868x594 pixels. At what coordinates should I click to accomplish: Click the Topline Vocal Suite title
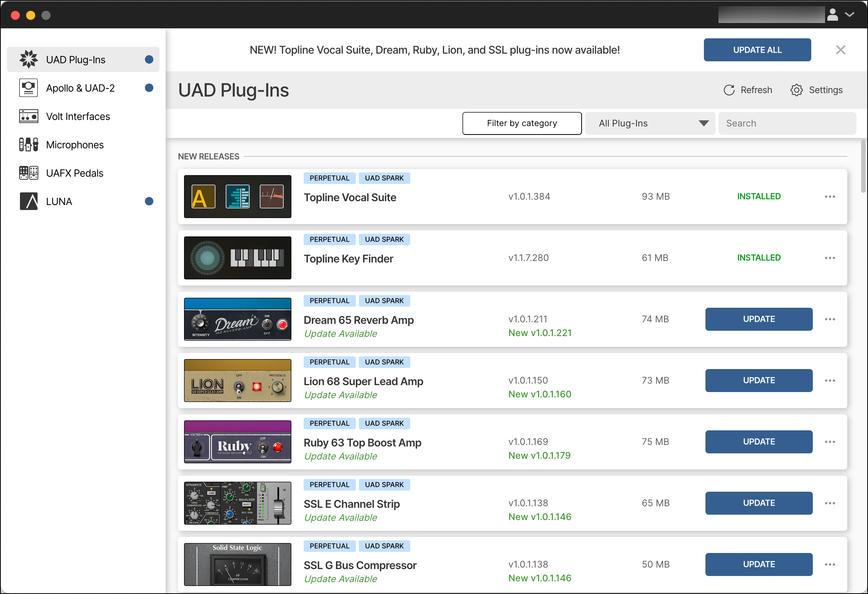click(x=350, y=197)
